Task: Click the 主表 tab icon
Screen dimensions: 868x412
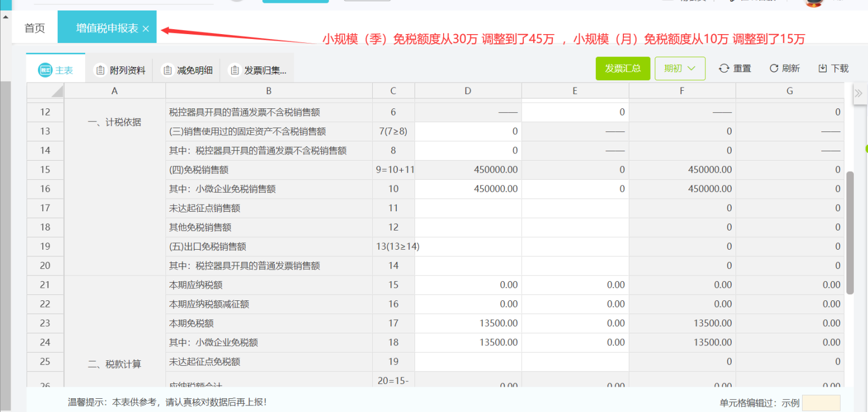Action: tap(45, 70)
